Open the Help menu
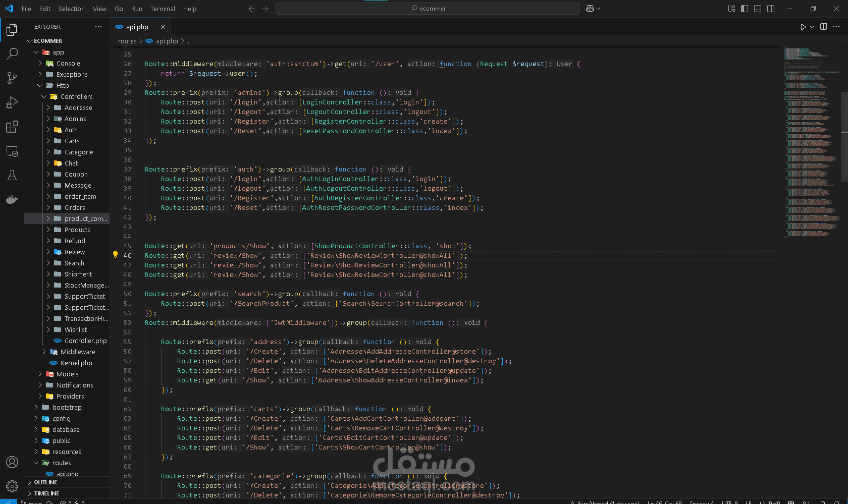 (190, 9)
